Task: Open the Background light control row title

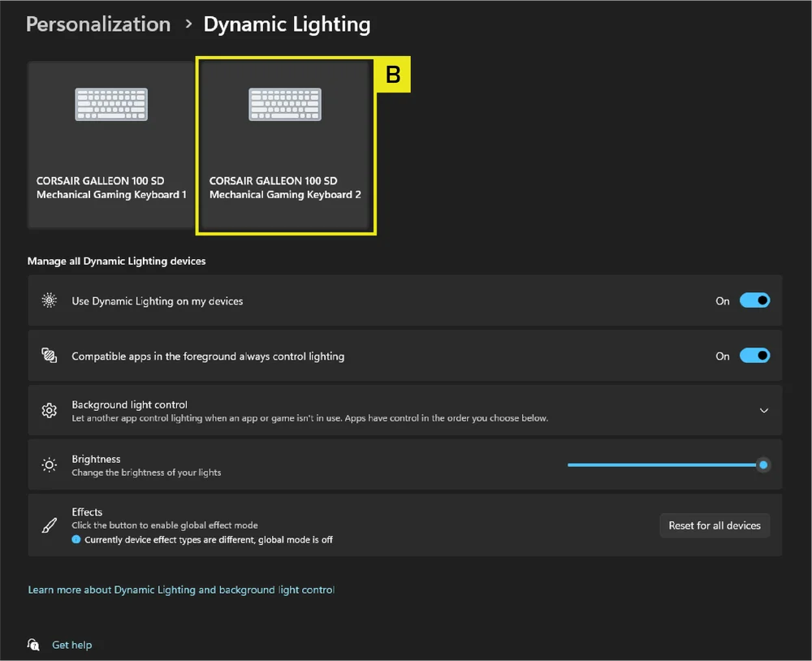Action: [129, 404]
